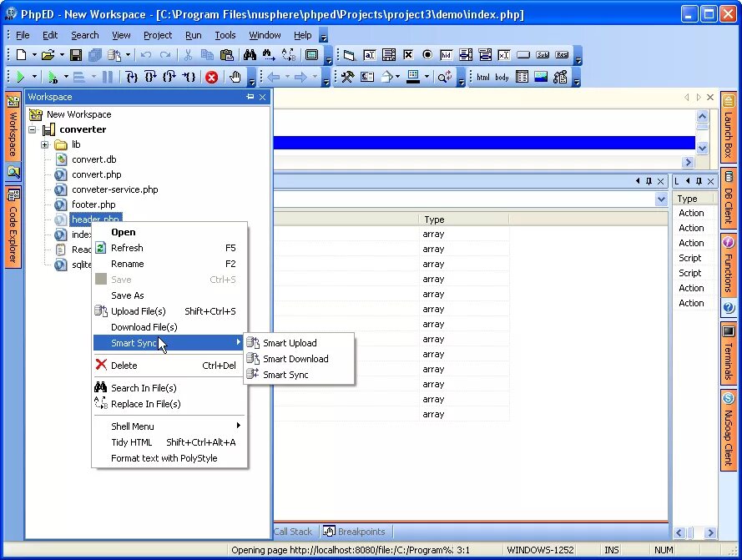
Task: Open the Project menu
Action: click(158, 35)
